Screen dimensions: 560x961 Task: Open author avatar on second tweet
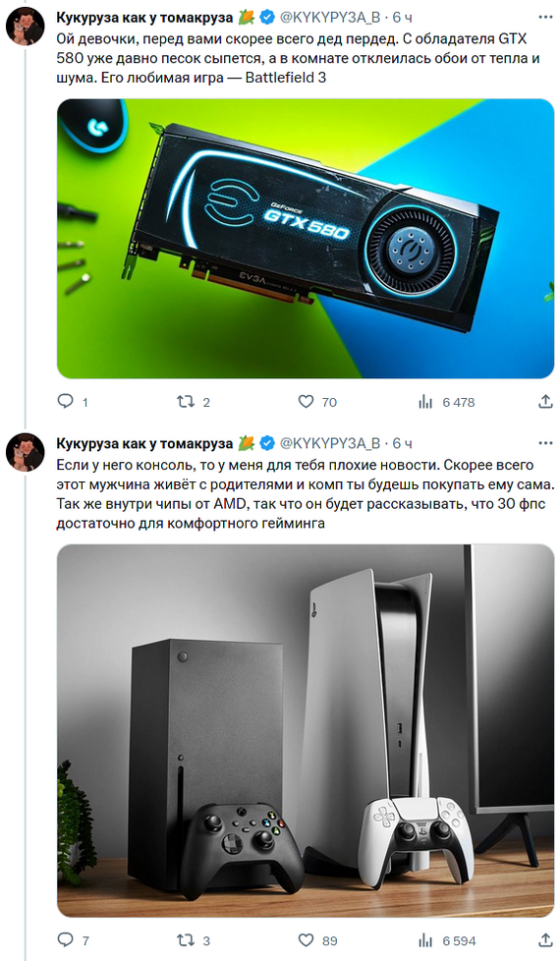26,452
